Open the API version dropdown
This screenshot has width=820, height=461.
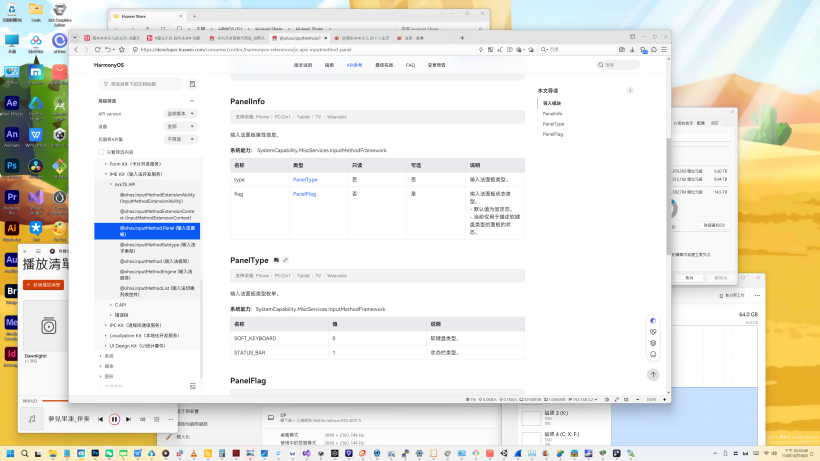click(180, 114)
